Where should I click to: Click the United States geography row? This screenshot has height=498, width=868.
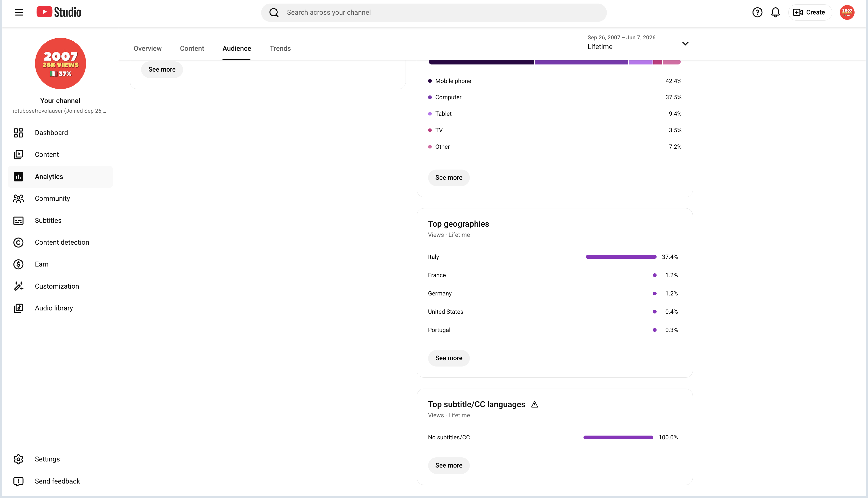pyautogui.click(x=553, y=312)
